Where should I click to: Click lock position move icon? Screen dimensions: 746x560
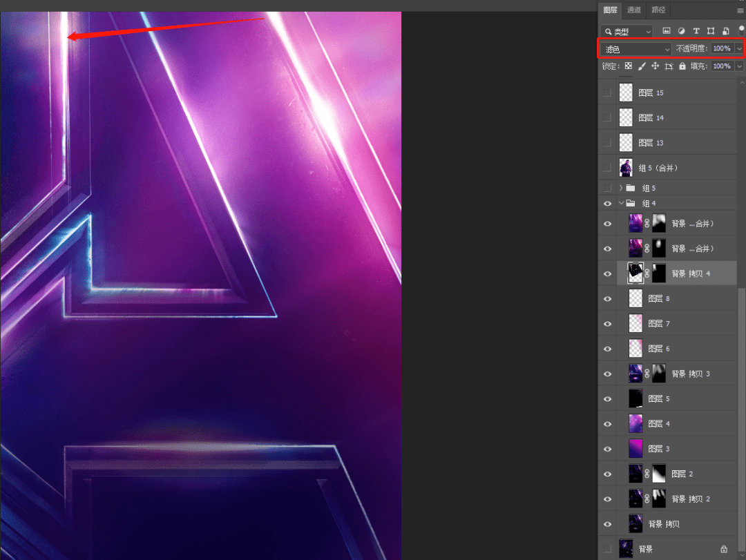point(655,66)
